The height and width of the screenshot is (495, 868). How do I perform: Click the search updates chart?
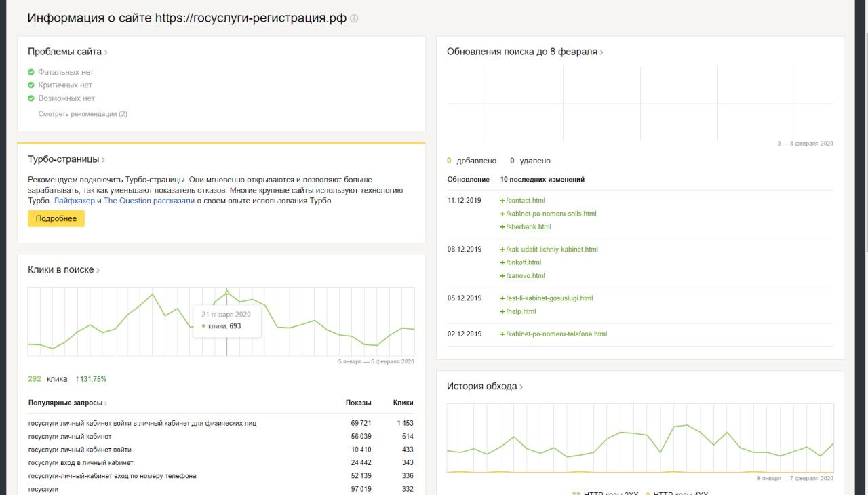point(640,103)
